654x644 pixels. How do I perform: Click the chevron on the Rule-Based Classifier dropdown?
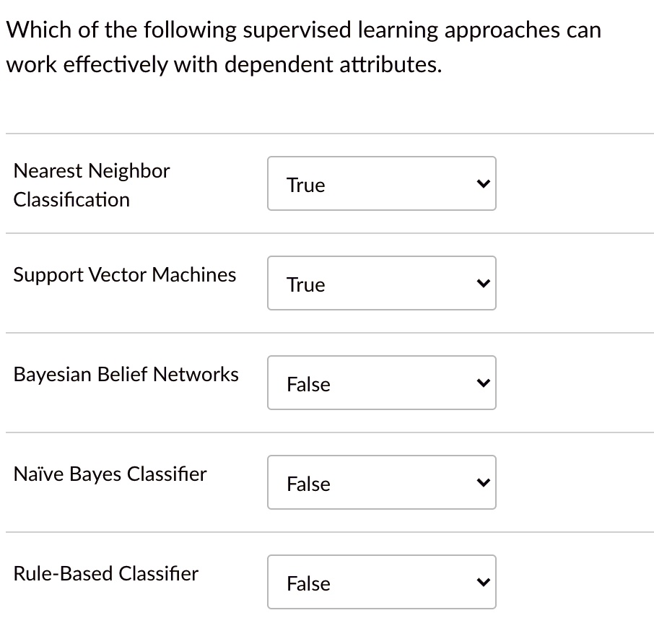tap(483, 583)
